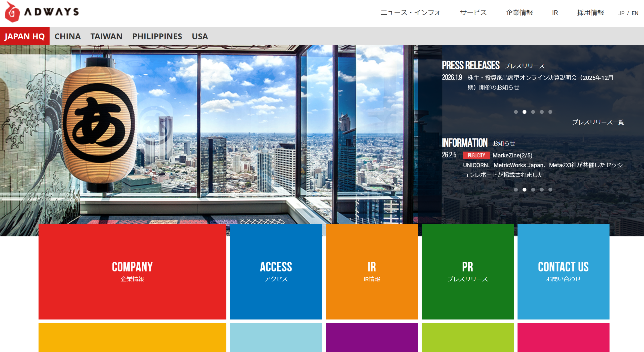
Task: Click the blue ACCESS tile
Action: click(276, 271)
